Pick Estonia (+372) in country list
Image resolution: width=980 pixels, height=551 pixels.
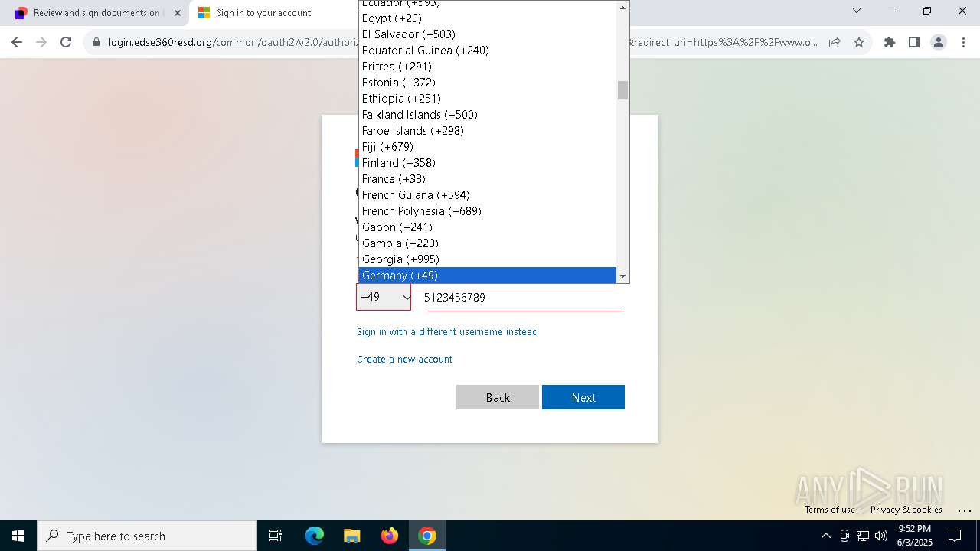click(x=488, y=83)
